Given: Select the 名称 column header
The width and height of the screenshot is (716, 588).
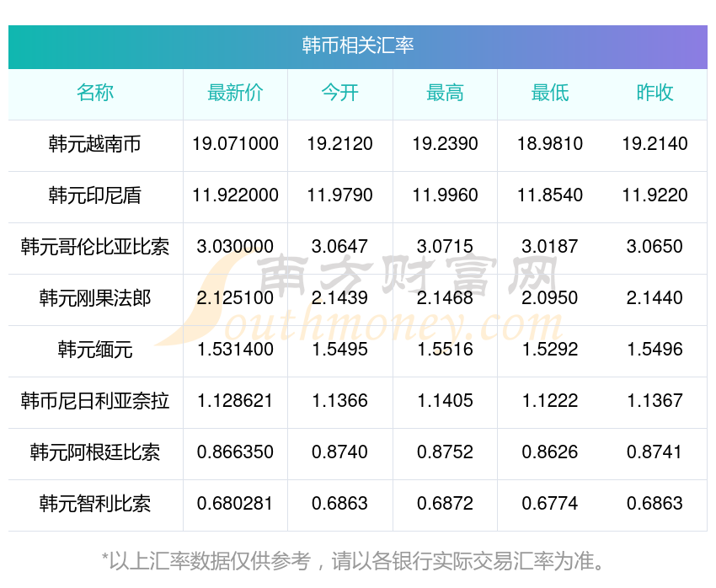Looking at the screenshot, I should click(95, 93).
